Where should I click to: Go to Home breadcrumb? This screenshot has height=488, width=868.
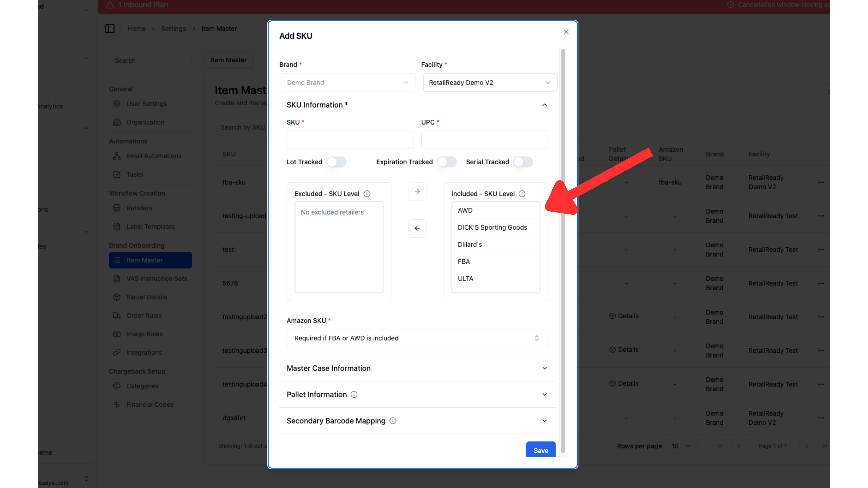click(x=136, y=29)
